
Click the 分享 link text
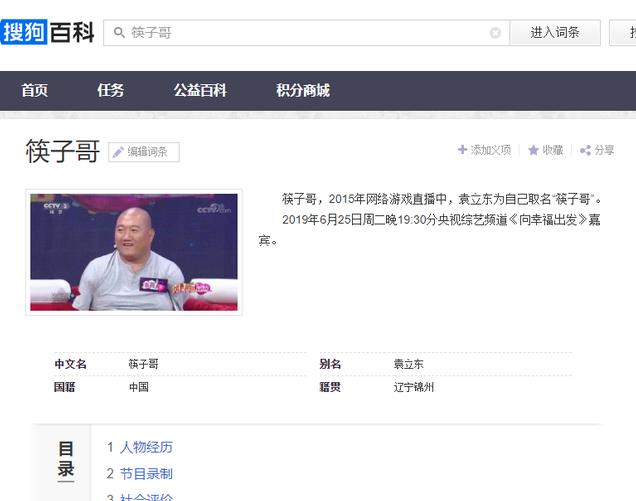click(604, 150)
